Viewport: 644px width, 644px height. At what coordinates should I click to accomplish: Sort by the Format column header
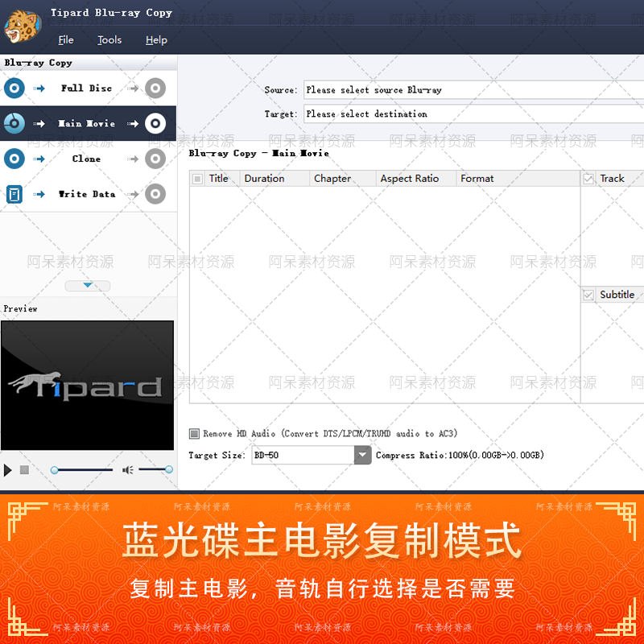pyautogui.click(x=518, y=179)
